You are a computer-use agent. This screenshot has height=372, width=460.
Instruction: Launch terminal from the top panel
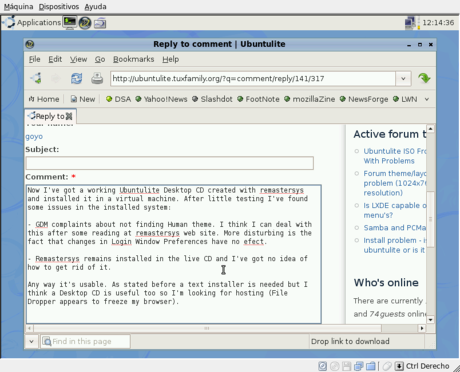coord(70,23)
